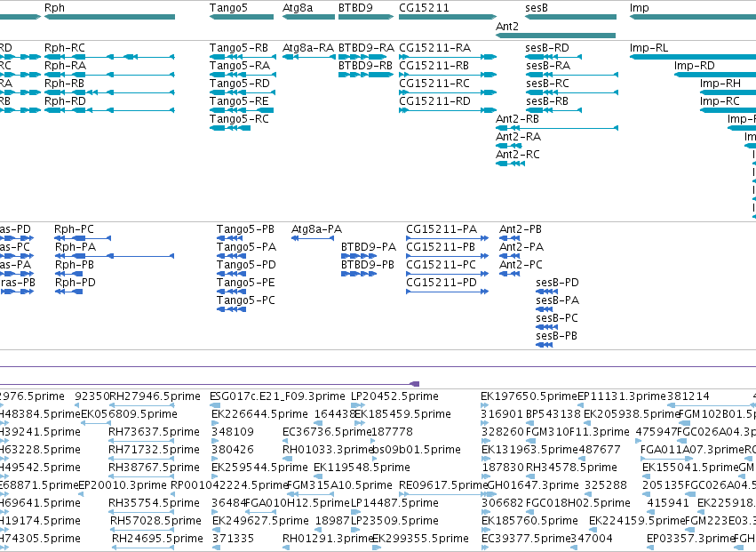Open protein label BTBD9-PA

click(369, 247)
